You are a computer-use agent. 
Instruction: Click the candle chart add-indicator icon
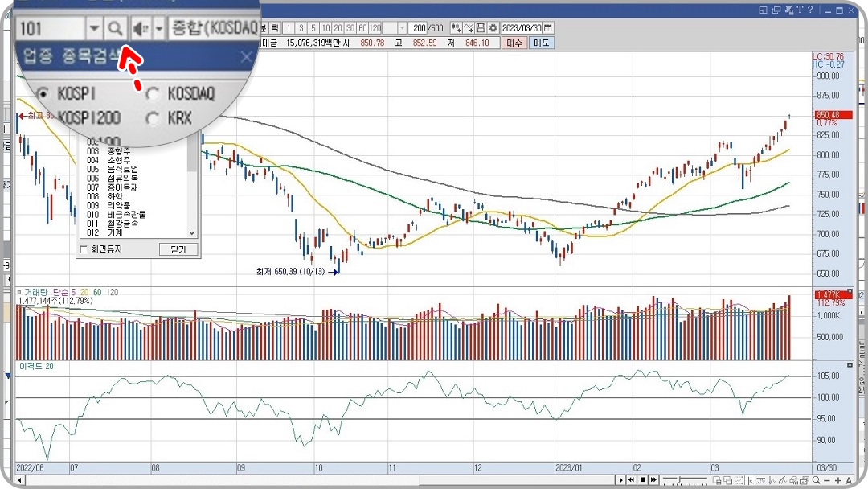457,27
